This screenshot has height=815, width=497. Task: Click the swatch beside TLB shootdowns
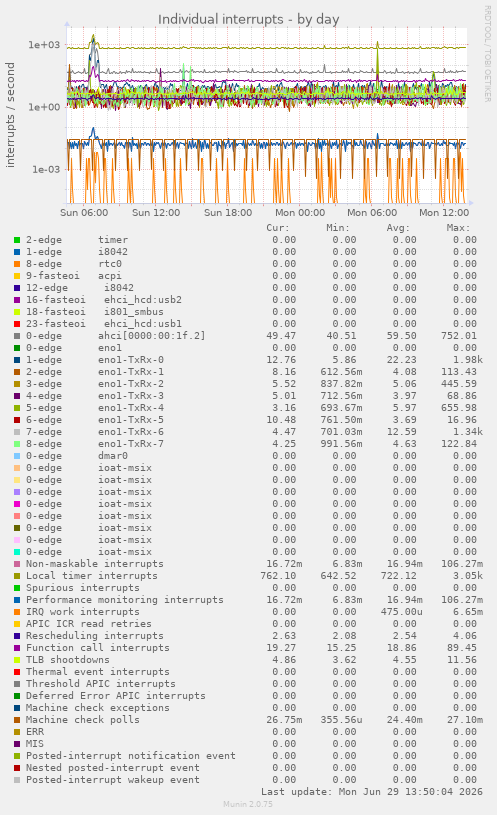(x=17, y=660)
